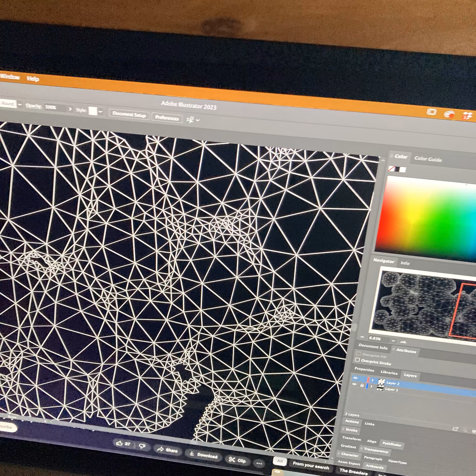Open the Navigator zoom dropdown

393,341
